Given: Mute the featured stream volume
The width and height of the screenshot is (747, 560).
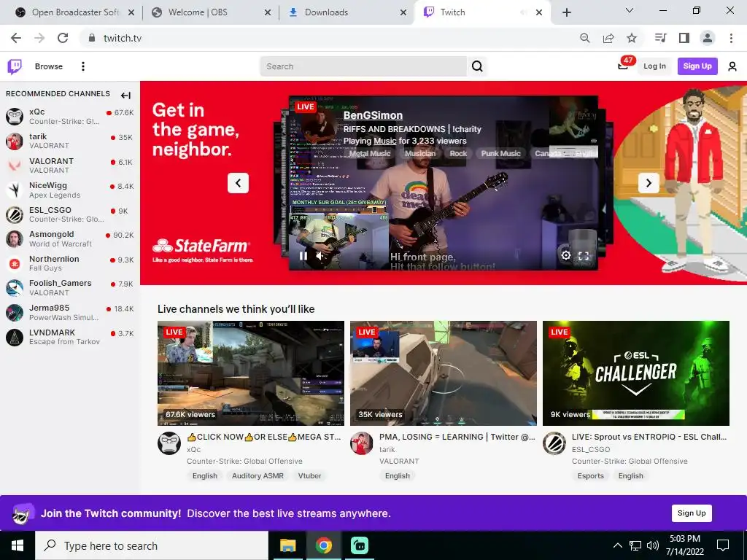Looking at the screenshot, I should pyautogui.click(x=321, y=256).
